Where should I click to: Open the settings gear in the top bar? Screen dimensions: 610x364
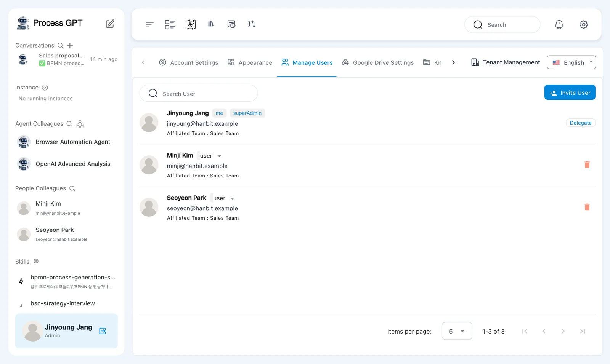[x=584, y=24]
